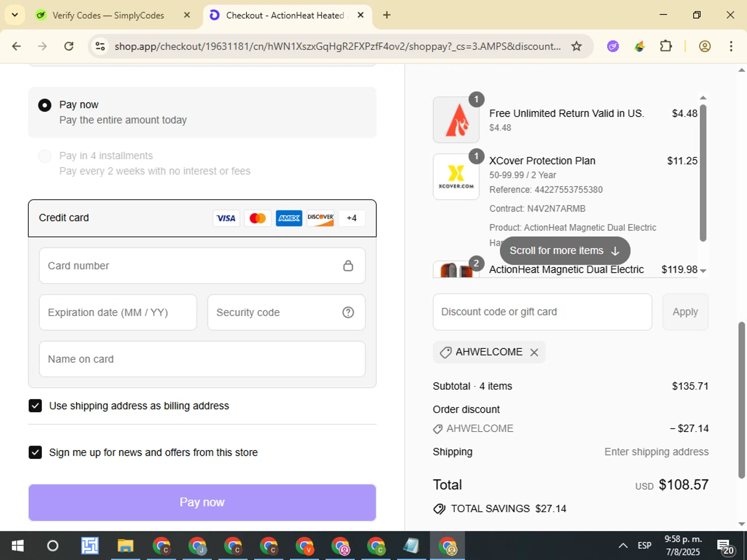
Task: Click Scroll for more items button
Action: click(565, 251)
